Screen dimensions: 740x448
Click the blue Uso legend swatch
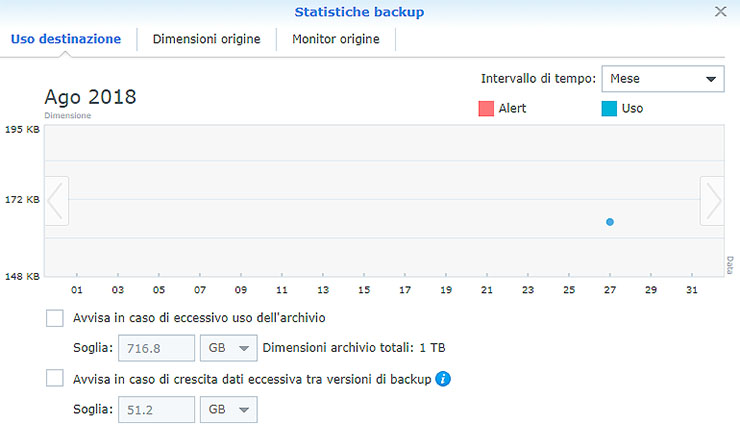[x=608, y=108]
